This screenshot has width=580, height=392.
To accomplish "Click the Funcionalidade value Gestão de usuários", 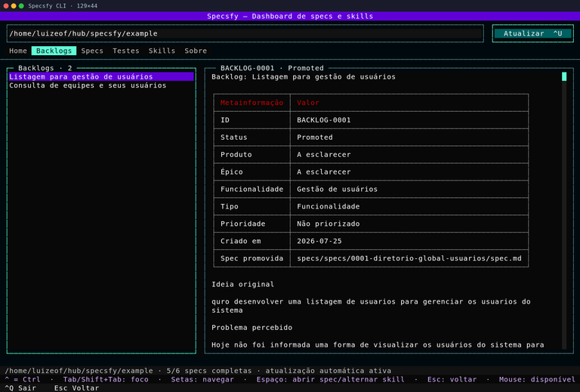I will [337, 189].
